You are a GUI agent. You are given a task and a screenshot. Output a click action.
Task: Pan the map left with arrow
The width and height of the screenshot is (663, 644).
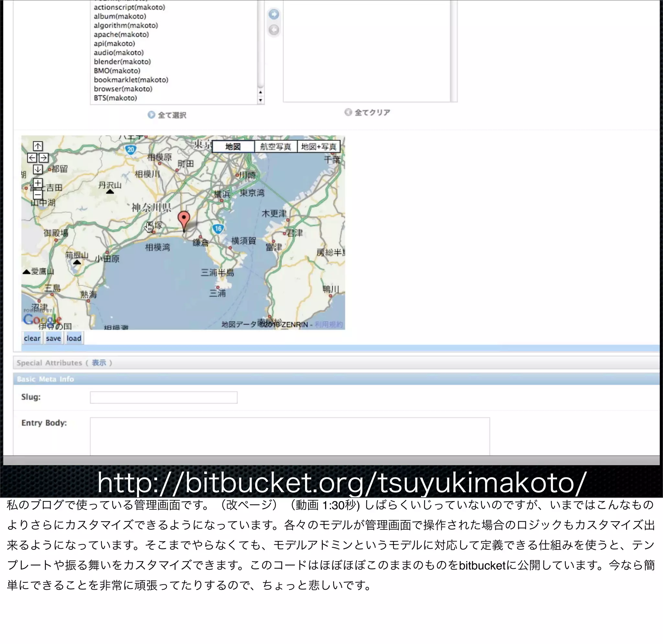point(32,158)
